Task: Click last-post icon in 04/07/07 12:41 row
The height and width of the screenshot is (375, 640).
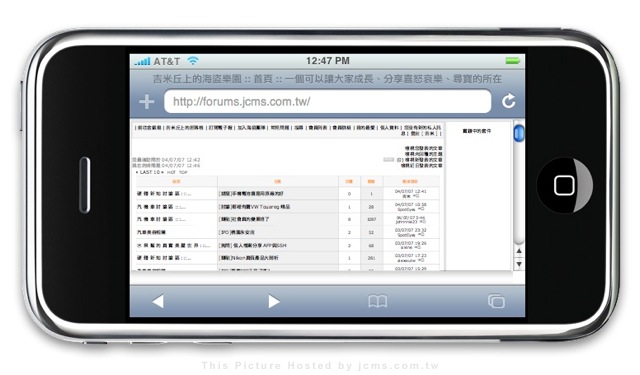Action: [416, 196]
